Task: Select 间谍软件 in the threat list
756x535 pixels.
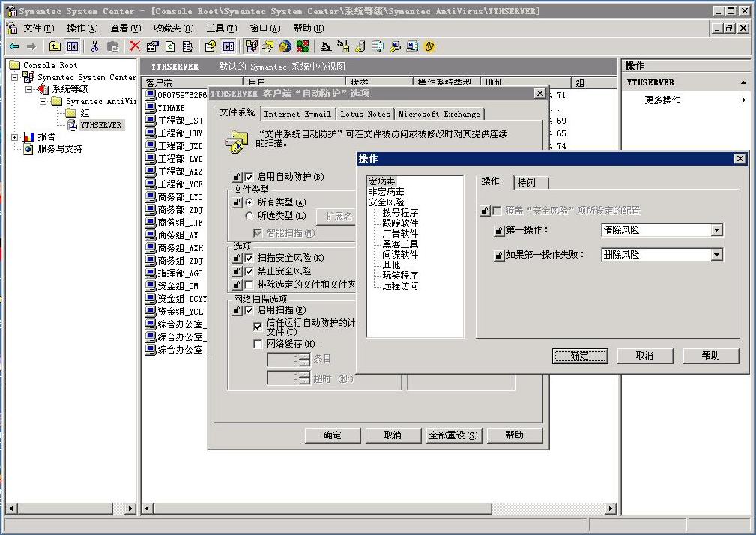Action: [x=400, y=255]
